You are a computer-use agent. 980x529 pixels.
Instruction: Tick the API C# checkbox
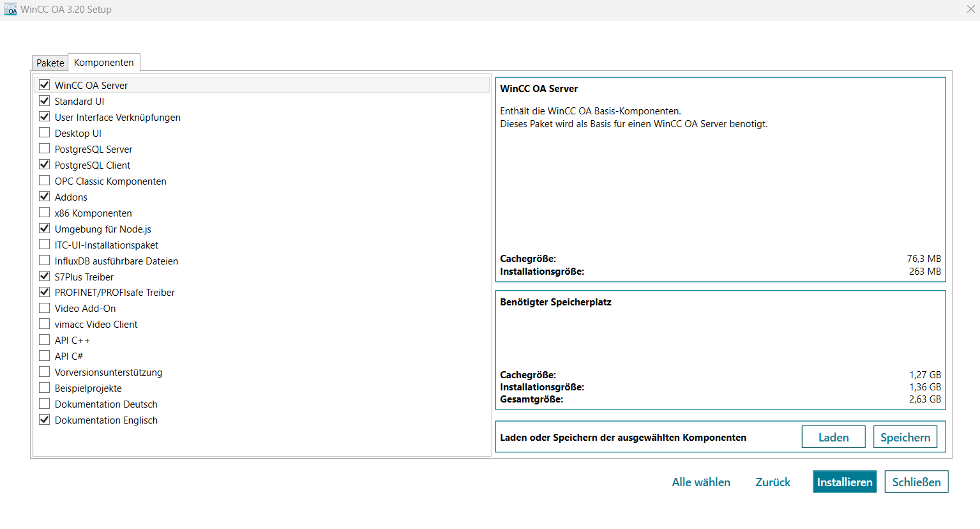click(x=45, y=355)
